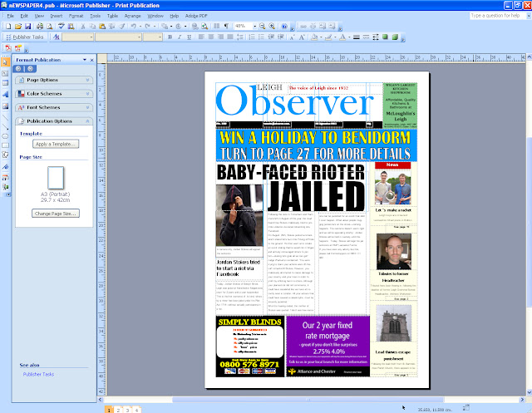This screenshot has height=413, width=532.
Task: Click the Open file icon
Action: click(18, 26)
